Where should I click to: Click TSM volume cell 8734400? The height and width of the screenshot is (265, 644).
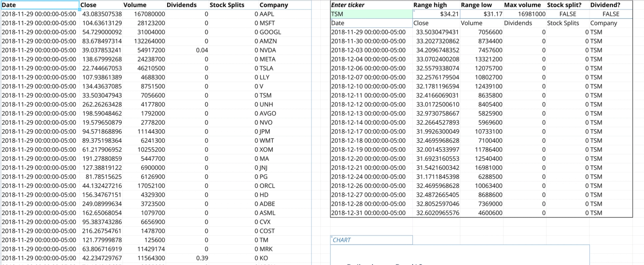pyautogui.click(x=482, y=41)
